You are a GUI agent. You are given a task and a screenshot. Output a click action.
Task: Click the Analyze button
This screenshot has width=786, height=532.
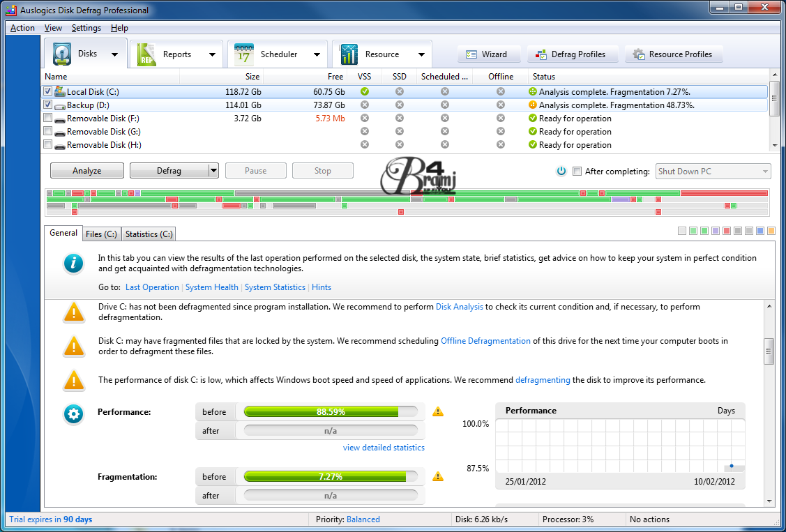[86, 170]
